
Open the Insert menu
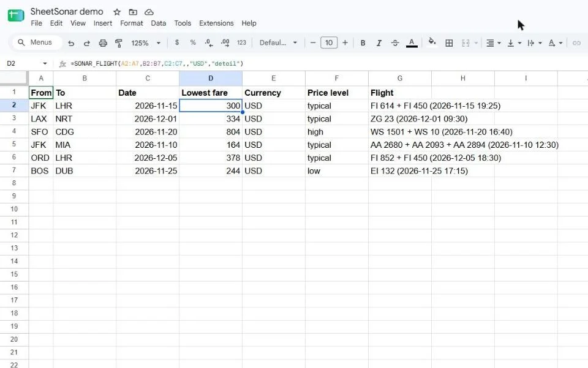point(103,23)
